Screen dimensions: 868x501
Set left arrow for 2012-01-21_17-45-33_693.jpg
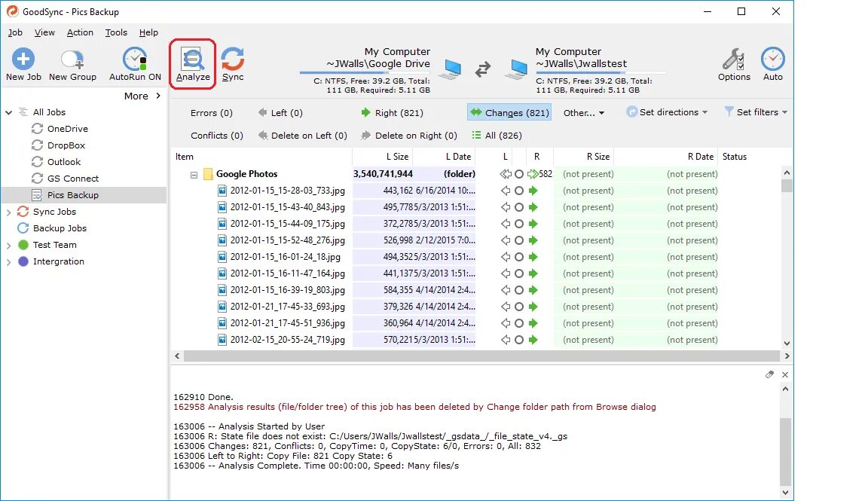point(506,307)
